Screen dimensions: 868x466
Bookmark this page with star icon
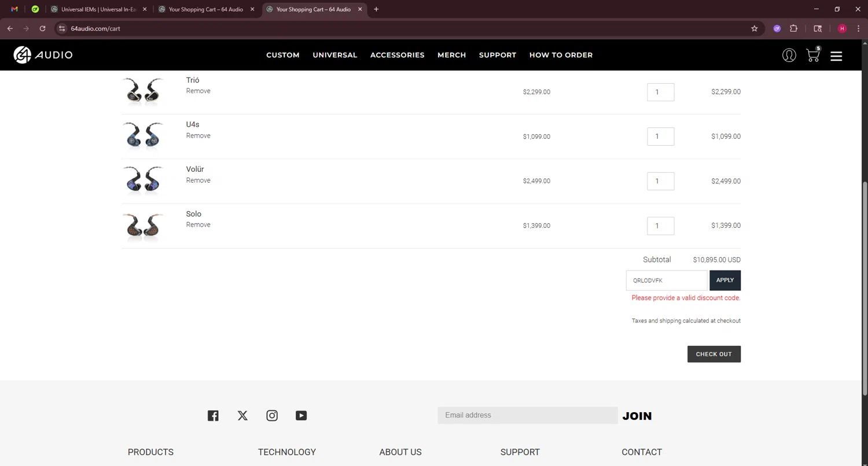(x=754, y=28)
